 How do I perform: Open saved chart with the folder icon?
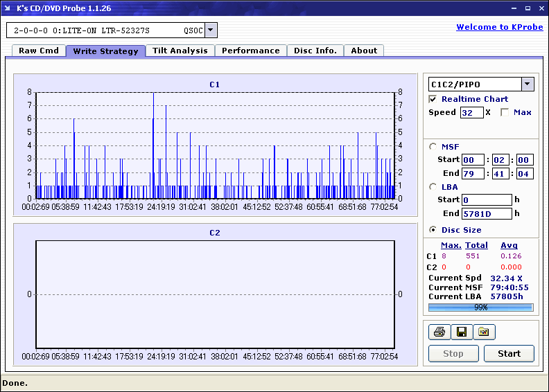pyautogui.click(x=484, y=332)
